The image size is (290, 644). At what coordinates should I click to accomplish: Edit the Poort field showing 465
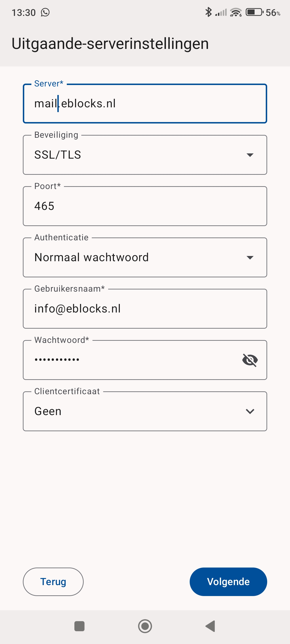point(145,206)
